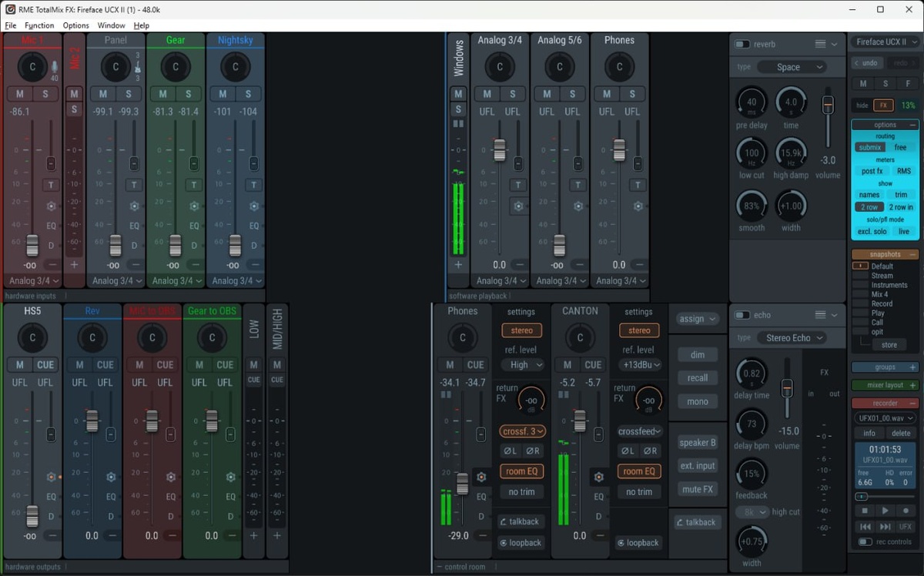Enable the echo on/off switch
The width and height of the screenshot is (924, 576).
[x=742, y=315]
